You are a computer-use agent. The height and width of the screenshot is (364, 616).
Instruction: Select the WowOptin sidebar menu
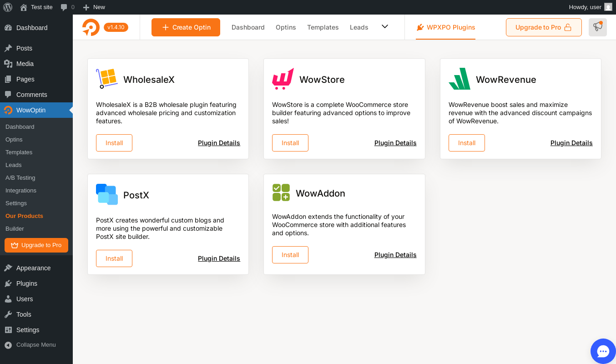(x=36, y=110)
